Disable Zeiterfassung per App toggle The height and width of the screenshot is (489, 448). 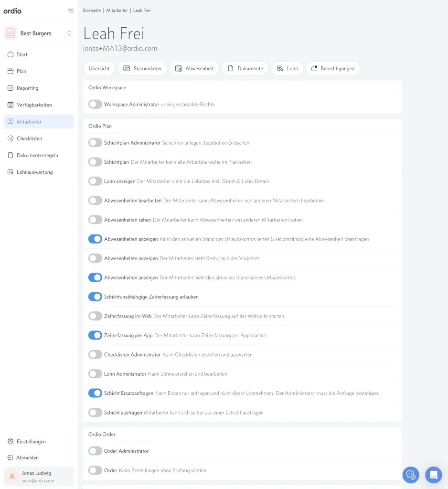click(x=95, y=335)
